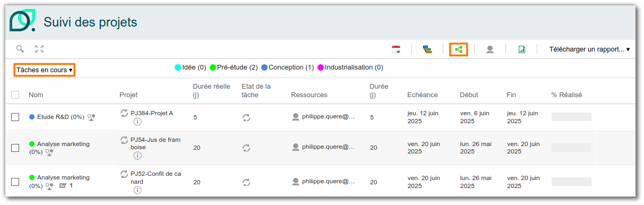The image size is (644, 205).
Task: Select the green workflow tree view icon
Action: coord(459,49)
